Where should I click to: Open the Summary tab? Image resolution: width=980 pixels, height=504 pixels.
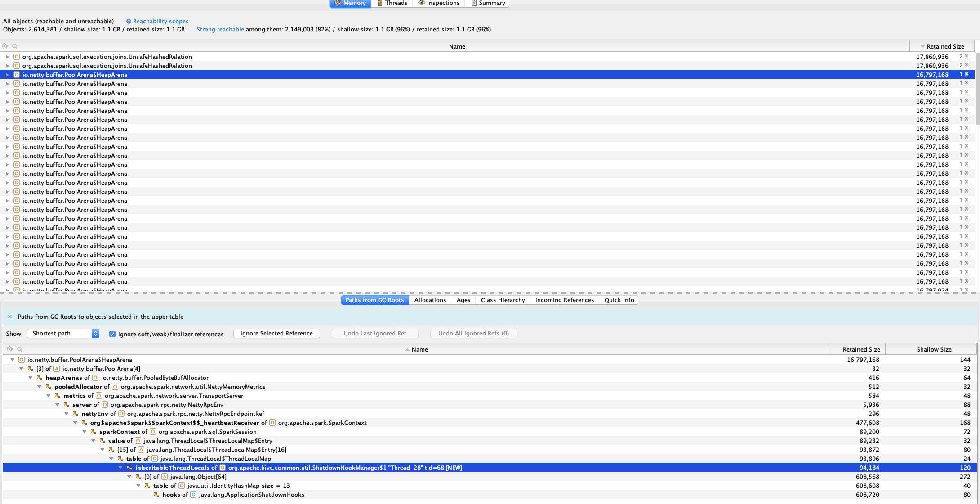pyautogui.click(x=488, y=3)
